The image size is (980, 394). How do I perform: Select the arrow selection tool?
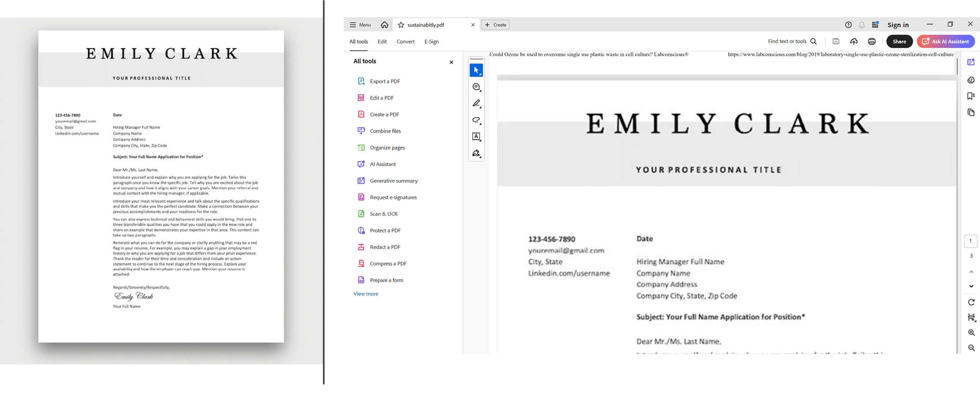point(476,70)
